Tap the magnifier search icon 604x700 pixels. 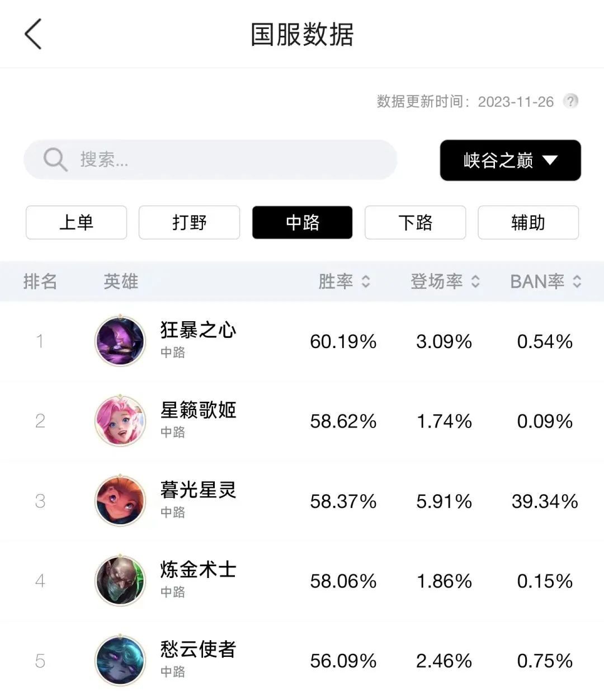pos(55,160)
